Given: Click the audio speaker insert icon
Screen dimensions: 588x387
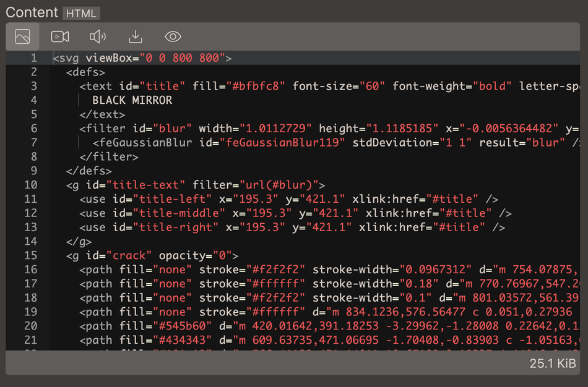Looking at the screenshot, I should coord(98,36).
